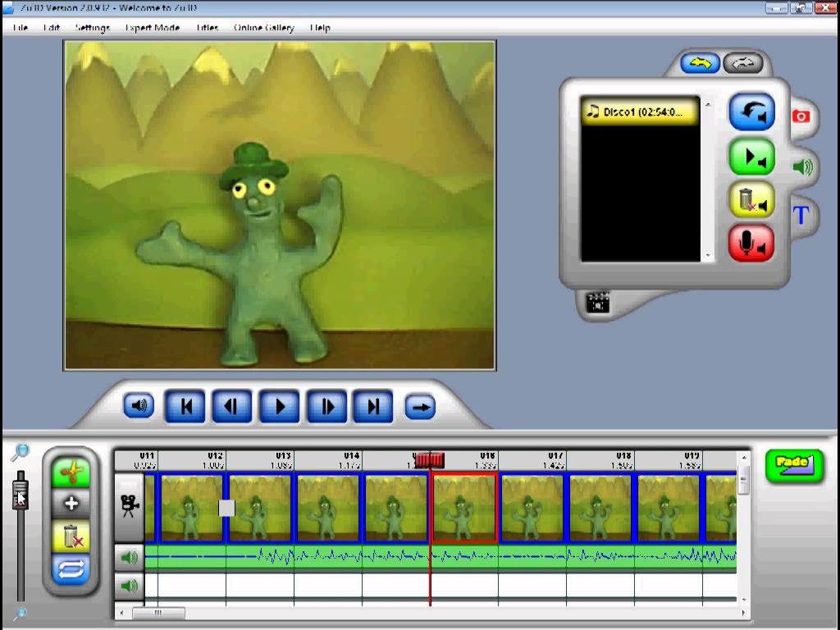Screen dimensions: 840x630
Task: Click the yellow delete sound trash button
Action: (x=752, y=199)
